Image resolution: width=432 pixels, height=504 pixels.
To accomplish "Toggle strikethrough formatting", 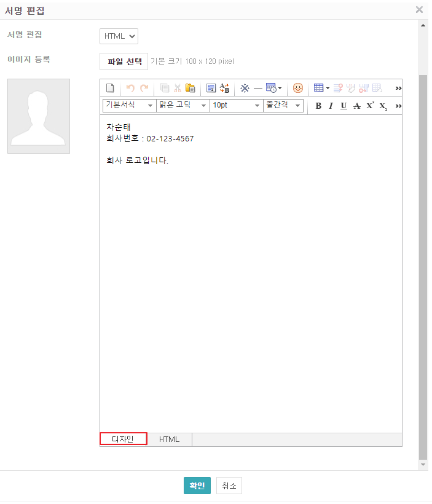I will pos(357,106).
